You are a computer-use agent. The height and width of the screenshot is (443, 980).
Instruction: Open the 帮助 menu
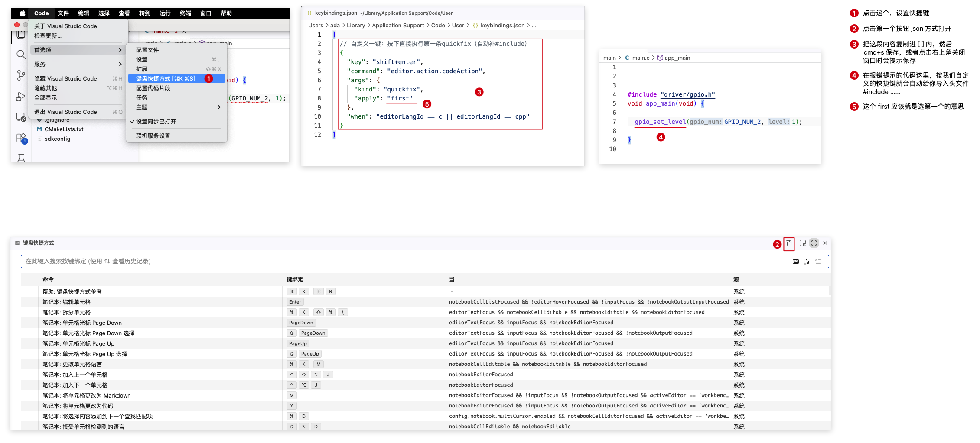click(226, 13)
